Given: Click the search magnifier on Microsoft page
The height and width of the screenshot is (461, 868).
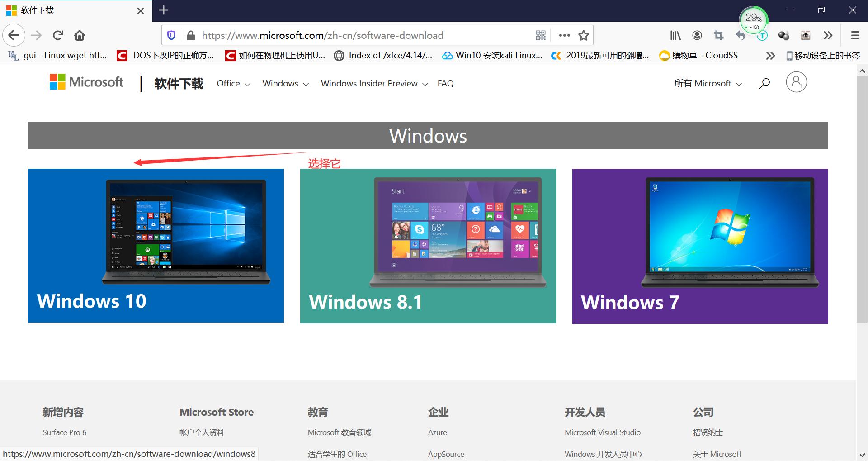Looking at the screenshot, I should point(764,83).
